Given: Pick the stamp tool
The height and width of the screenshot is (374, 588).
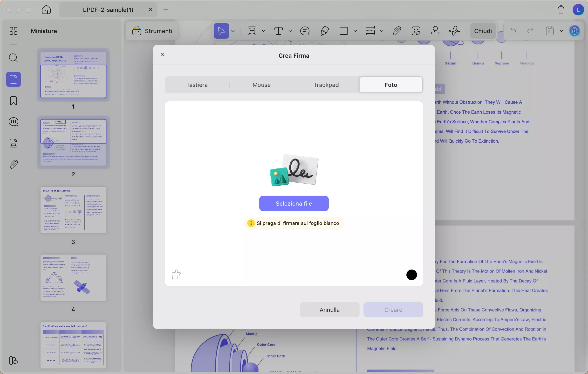Looking at the screenshot, I should tap(435, 31).
